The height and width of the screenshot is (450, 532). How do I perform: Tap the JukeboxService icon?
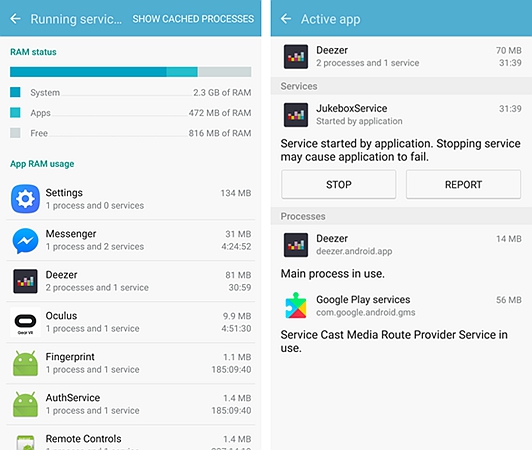[x=296, y=115]
